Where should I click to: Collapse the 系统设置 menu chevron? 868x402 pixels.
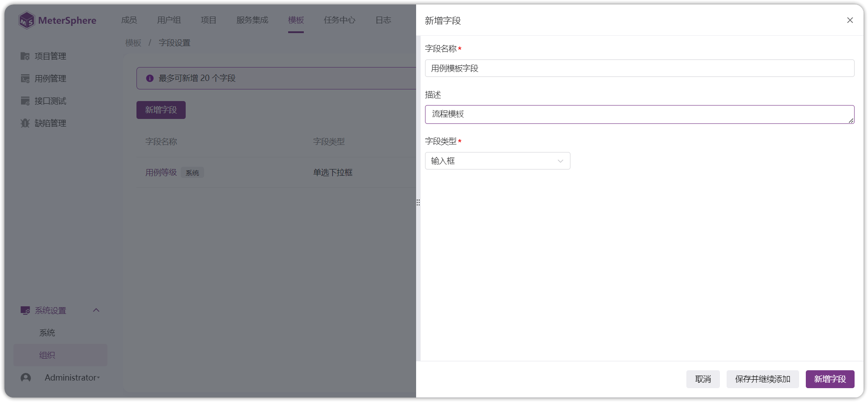coord(96,310)
